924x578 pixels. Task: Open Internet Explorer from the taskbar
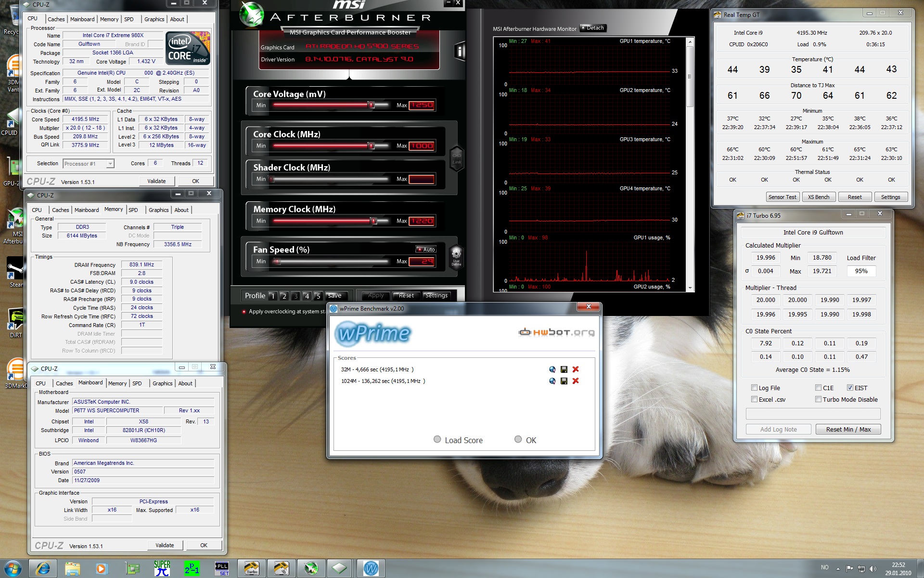(x=43, y=568)
